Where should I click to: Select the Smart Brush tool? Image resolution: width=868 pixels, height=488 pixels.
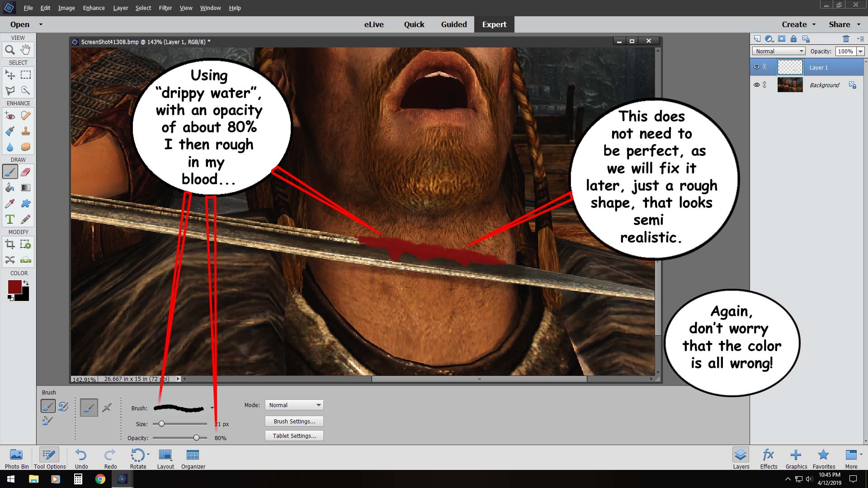pos(10,131)
